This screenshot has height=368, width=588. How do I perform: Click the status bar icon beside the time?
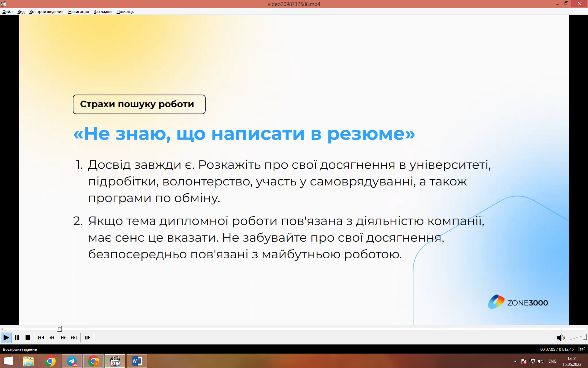[x=581, y=349]
